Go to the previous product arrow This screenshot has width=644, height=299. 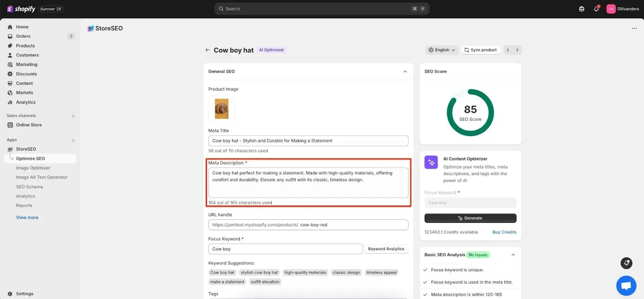[508, 50]
